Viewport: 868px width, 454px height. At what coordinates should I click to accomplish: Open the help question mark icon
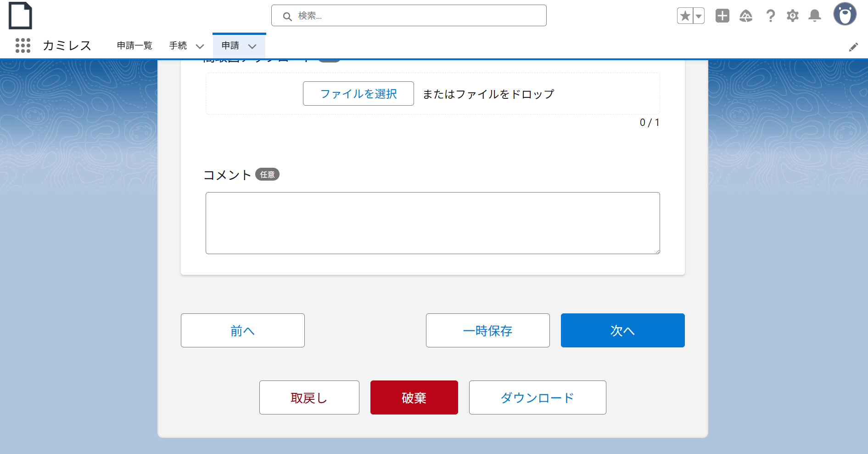[770, 16]
